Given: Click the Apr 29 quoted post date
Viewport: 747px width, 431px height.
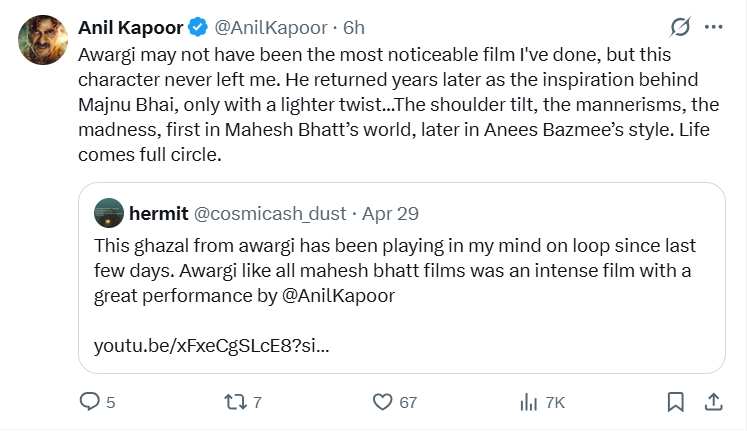Looking at the screenshot, I should (390, 213).
